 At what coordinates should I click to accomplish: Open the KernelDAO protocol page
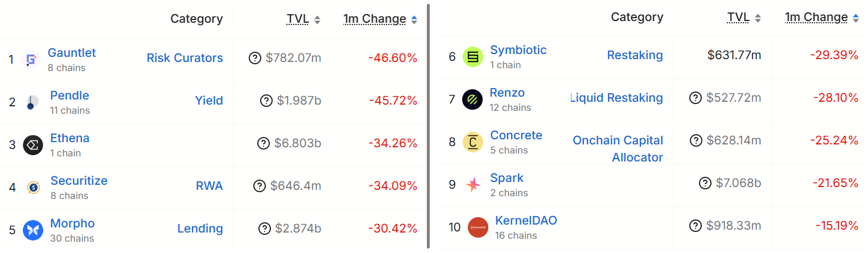526,221
